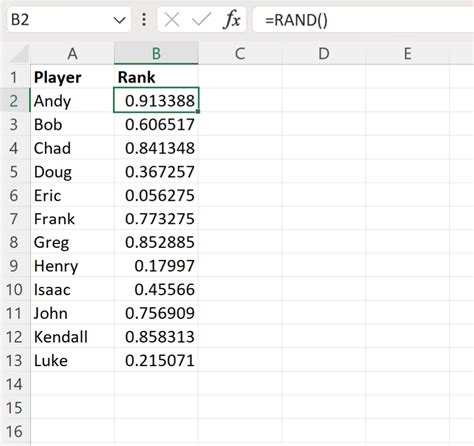
Task: Select row 10 header
Action: [x=15, y=290]
